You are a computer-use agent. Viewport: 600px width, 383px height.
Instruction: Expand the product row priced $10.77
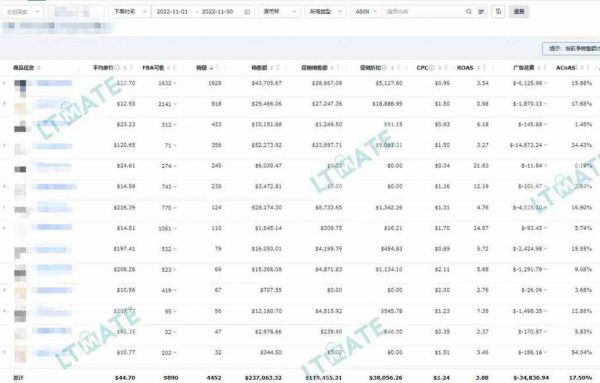4,352
